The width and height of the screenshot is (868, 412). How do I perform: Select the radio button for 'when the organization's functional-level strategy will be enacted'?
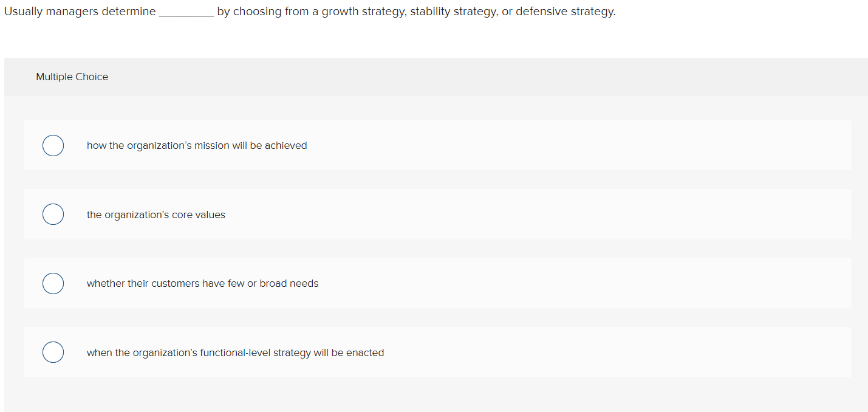[53, 352]
